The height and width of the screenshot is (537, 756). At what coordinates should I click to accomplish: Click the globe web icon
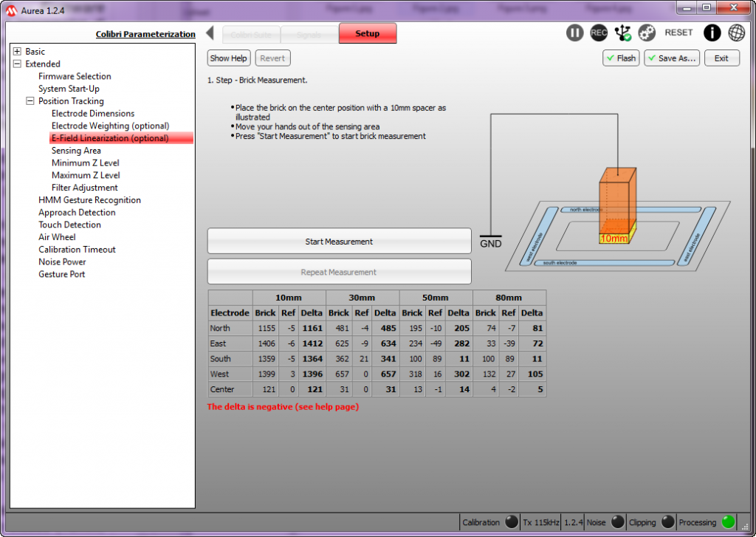point(736,33)
